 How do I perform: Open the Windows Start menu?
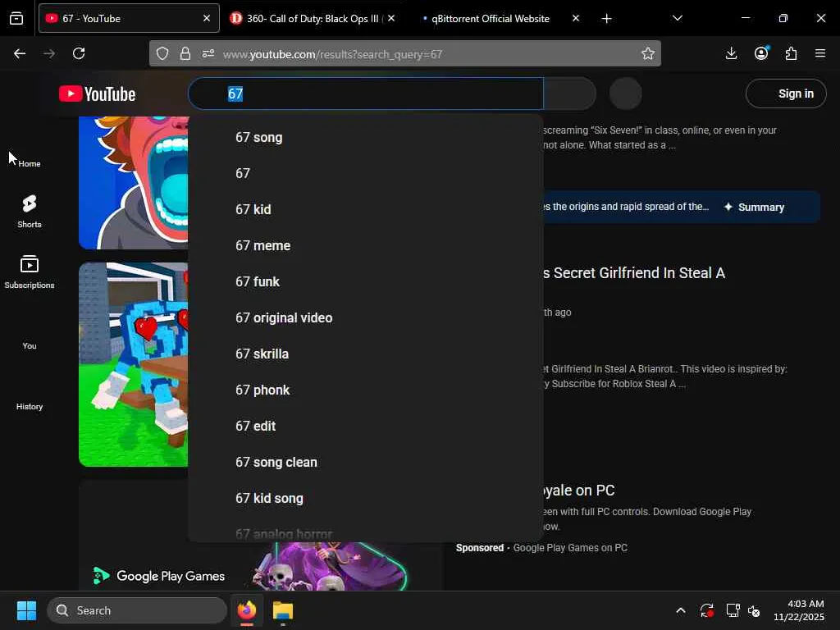pyautogui.click(x=26, y=610)
